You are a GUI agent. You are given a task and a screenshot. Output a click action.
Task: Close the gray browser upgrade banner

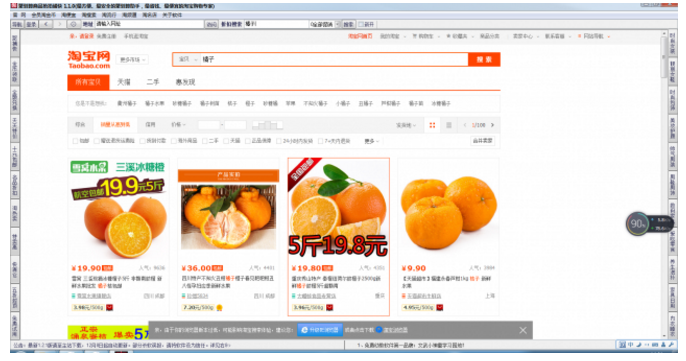point(523,330)
